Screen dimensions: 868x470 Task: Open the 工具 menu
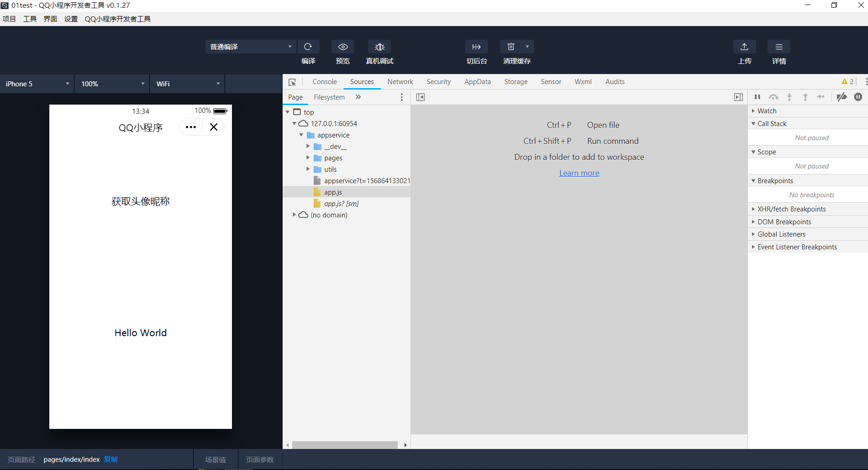coord(30,19)
